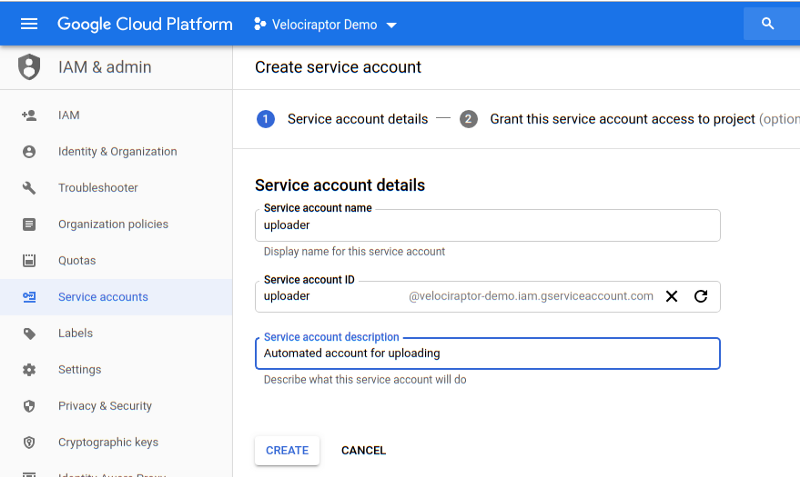
Task: Open IAM page from the sidebar
Action: [68, 115]
